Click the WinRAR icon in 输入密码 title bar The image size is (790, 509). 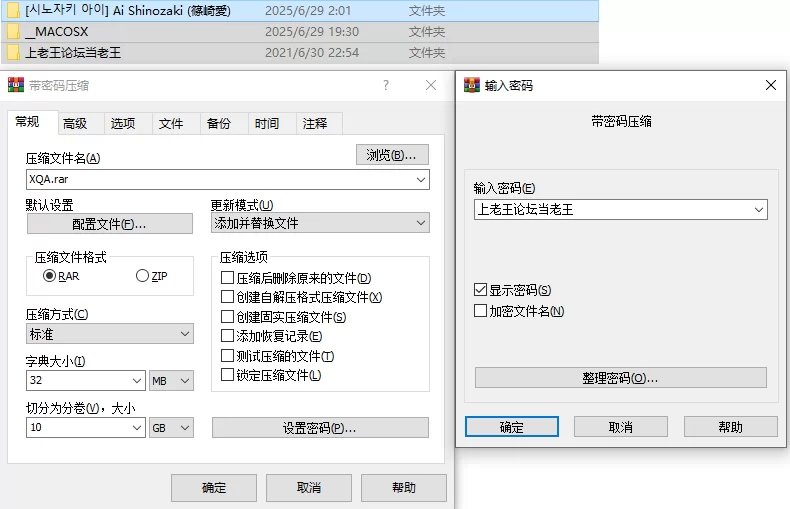(x=472, y=85)
